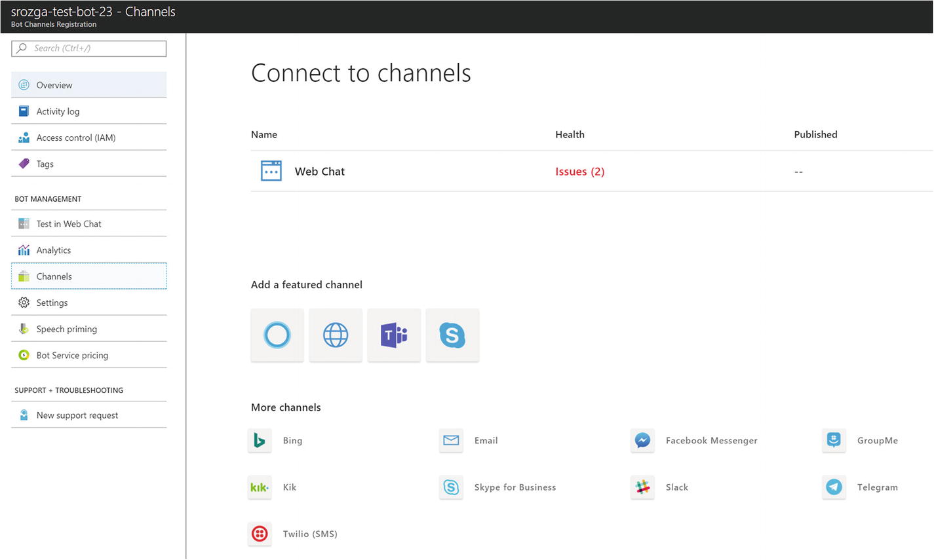Add the Cortana featured channel
Viewport: 934px width, 560px height.
[277, 335]
